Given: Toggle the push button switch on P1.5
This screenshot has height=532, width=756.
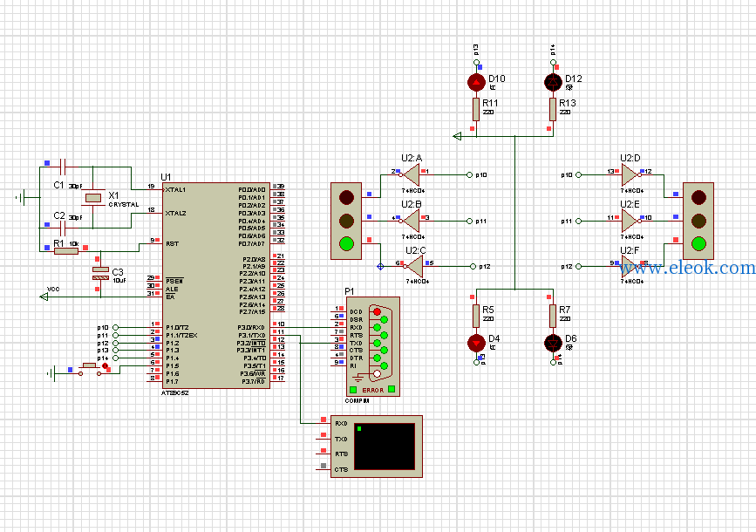Looking at the screenshot, I should tap(90, 369).
